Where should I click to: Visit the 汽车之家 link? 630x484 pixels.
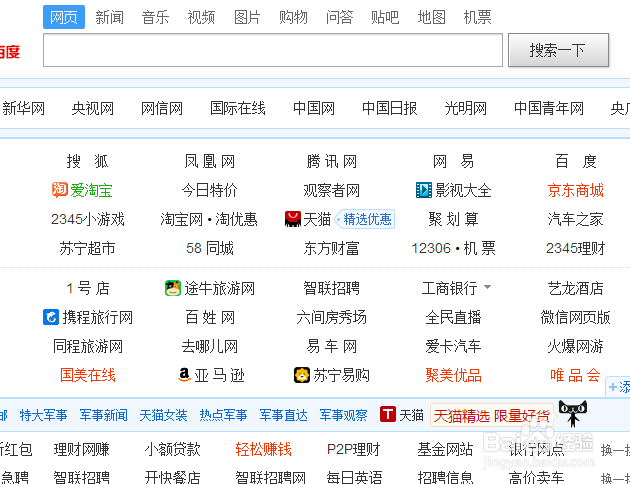click(x=575, y=219)
